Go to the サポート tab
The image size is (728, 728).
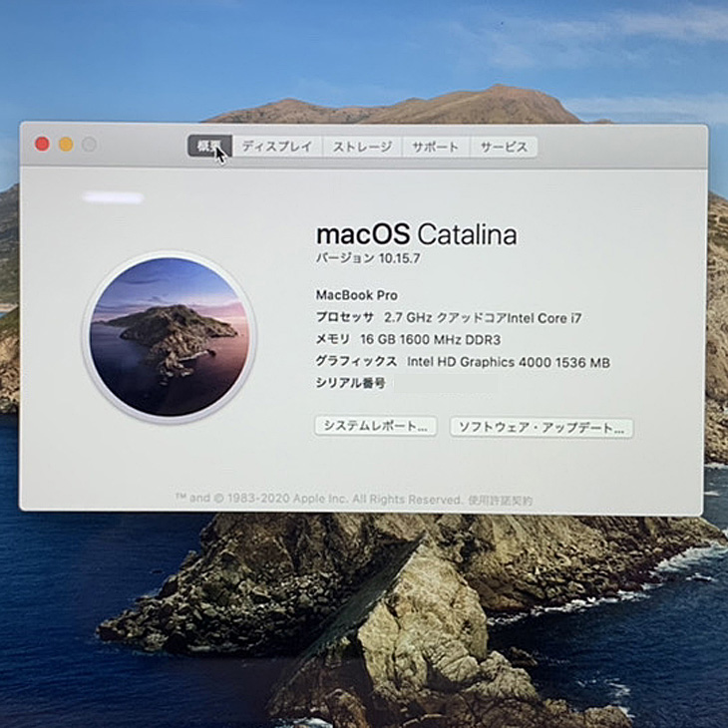(x=436, y=148)
